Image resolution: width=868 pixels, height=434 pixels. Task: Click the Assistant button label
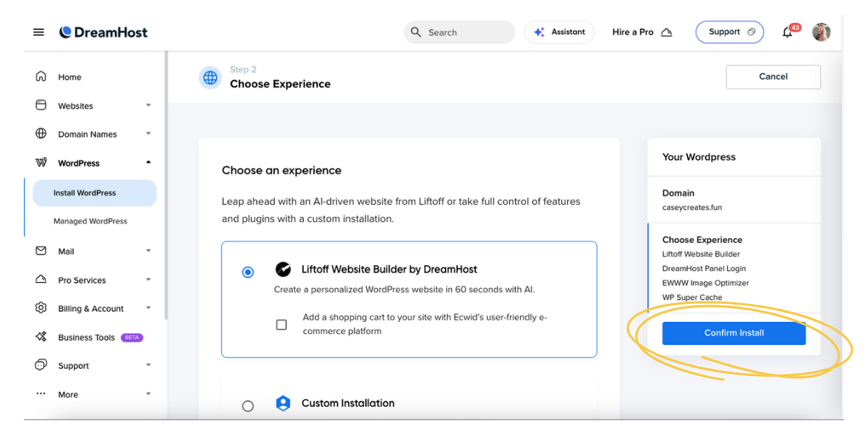point(569,32)
